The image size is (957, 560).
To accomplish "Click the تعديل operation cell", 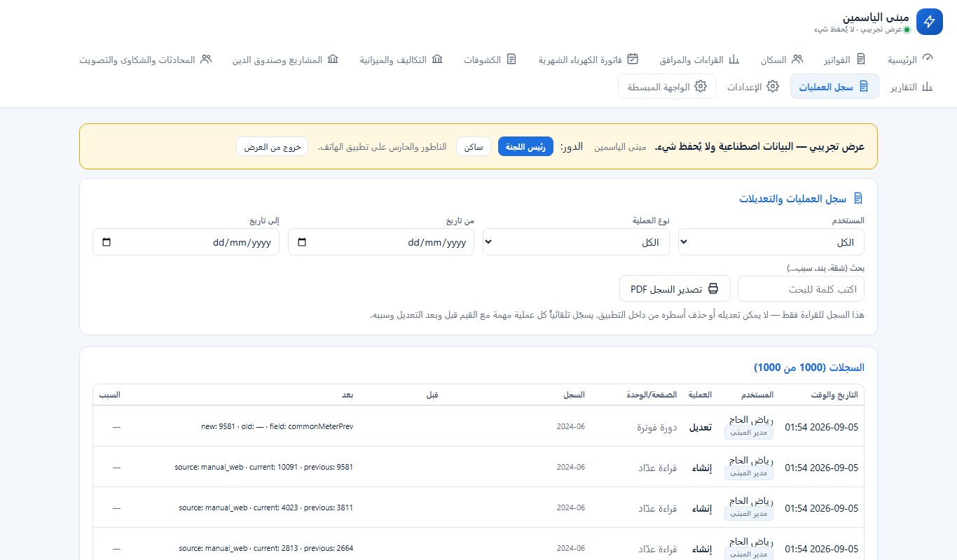I will [x=701, y=426].
